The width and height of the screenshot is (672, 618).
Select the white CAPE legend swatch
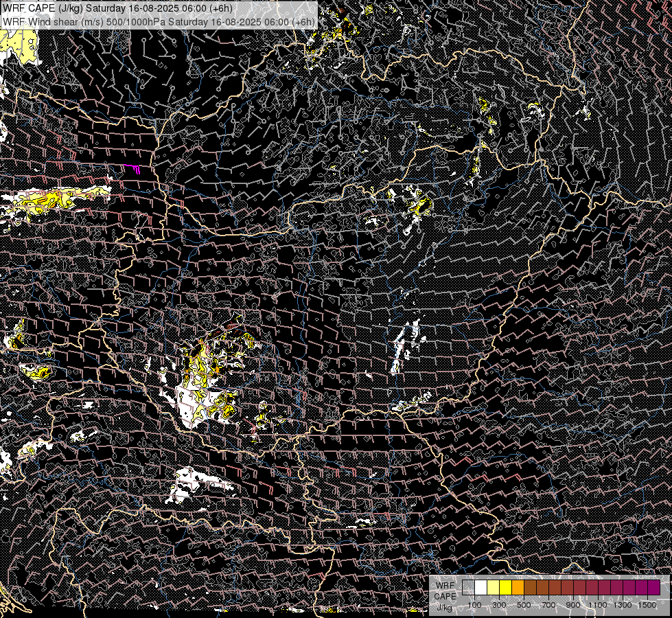pos(480,587)
